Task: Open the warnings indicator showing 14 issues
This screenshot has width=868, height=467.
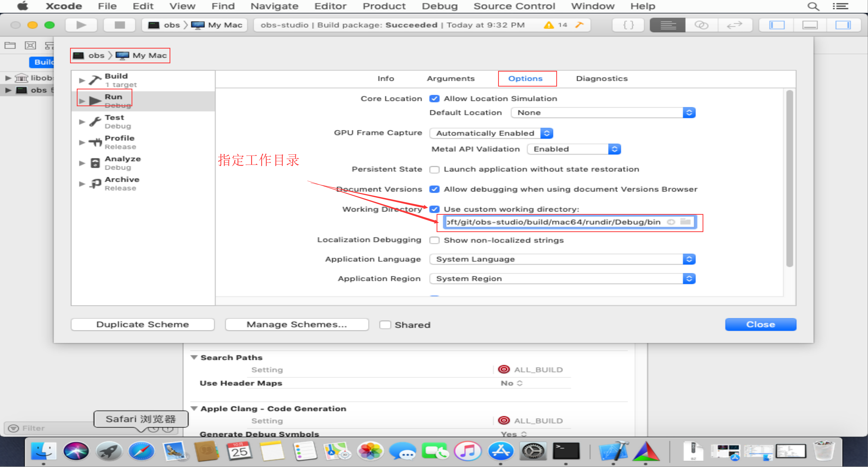Action: pyautogui.click(x=555, y=25)
